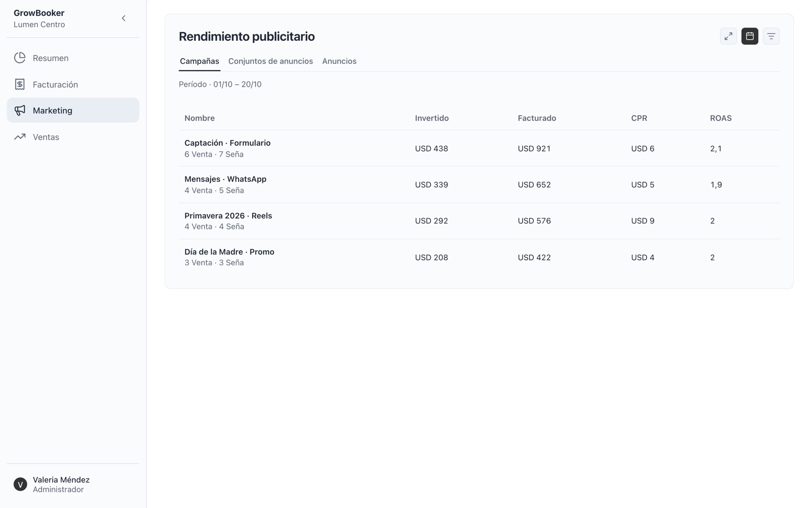Open the Primavera 2026 · Reels campaign
This screenshot has width=812, height=508.
(479, 221)
